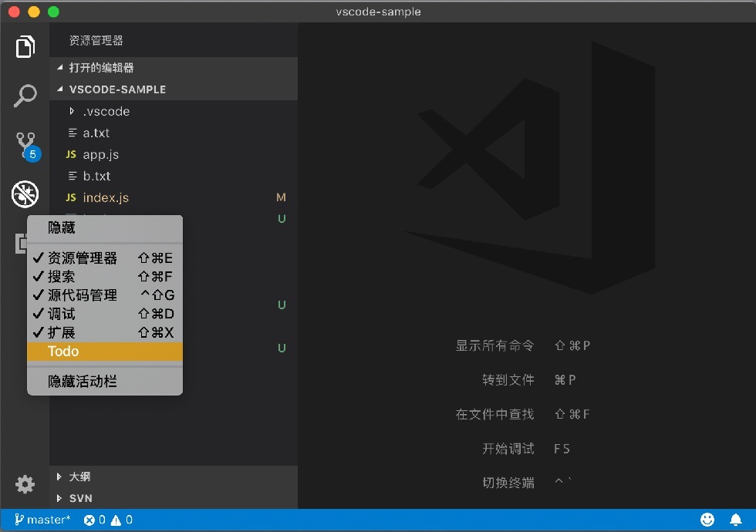This screenshot has width=756, height=532.
Task: Open the errors and warnings count in status bar
Action: pos(108,520)
